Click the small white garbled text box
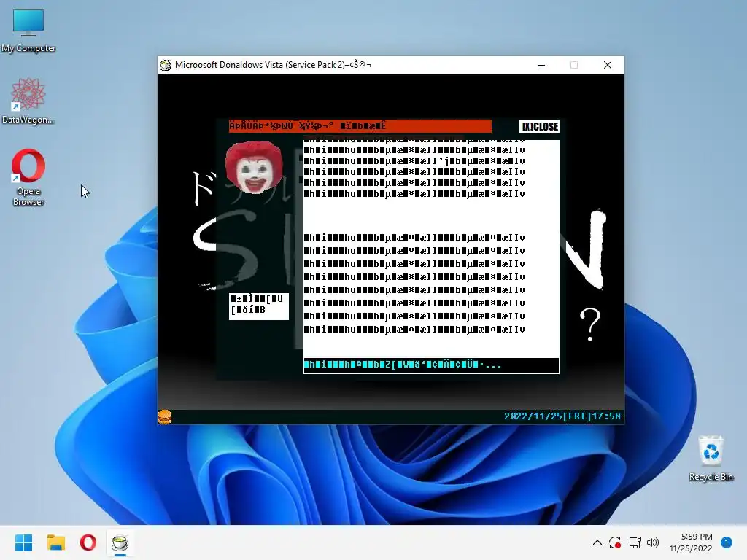 [259, 306]
